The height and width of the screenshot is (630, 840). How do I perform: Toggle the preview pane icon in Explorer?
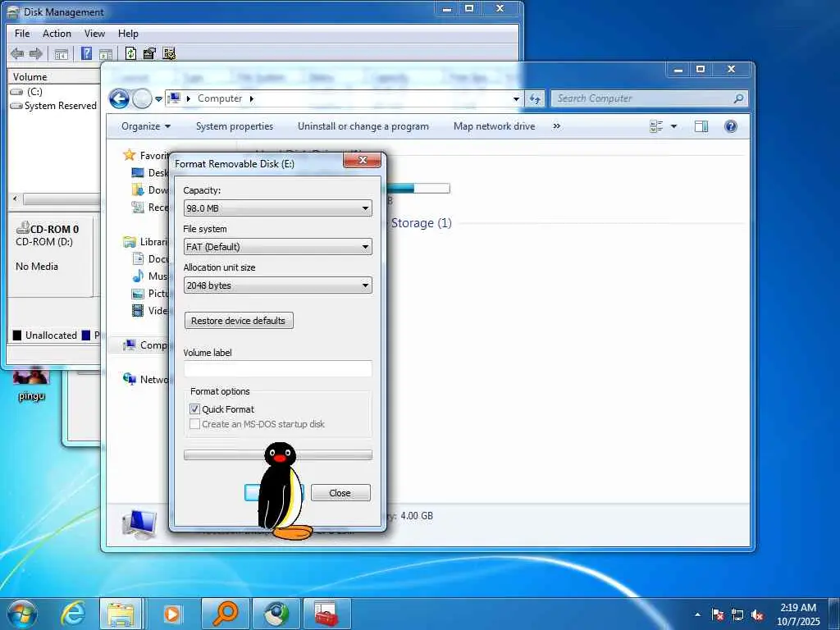(x=701, y=126)
